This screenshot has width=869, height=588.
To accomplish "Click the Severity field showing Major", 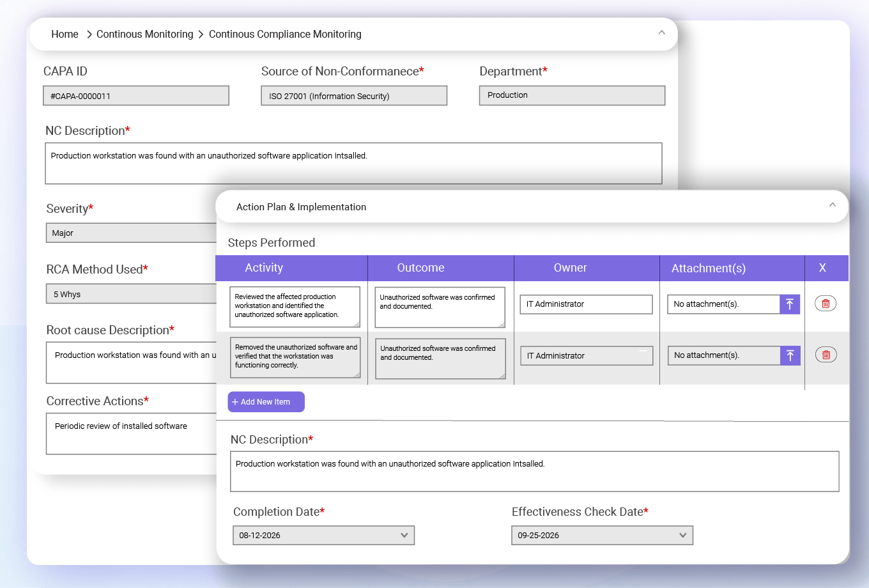I will click(x=132, y=233).
